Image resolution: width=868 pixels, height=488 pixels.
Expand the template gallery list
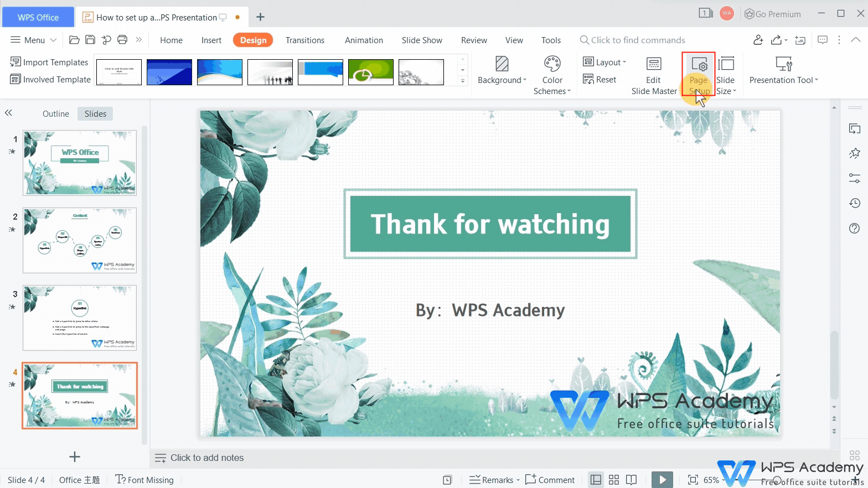pos(463,81)
